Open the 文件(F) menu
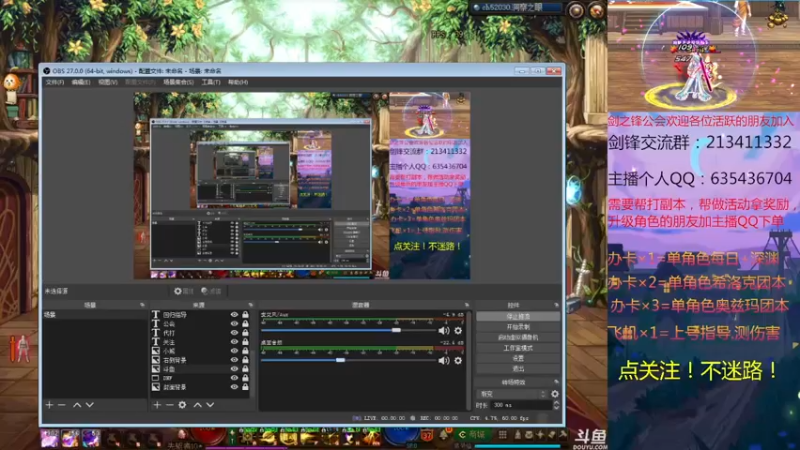This screenshot has height=450, width=800. [x=55, y=82]
